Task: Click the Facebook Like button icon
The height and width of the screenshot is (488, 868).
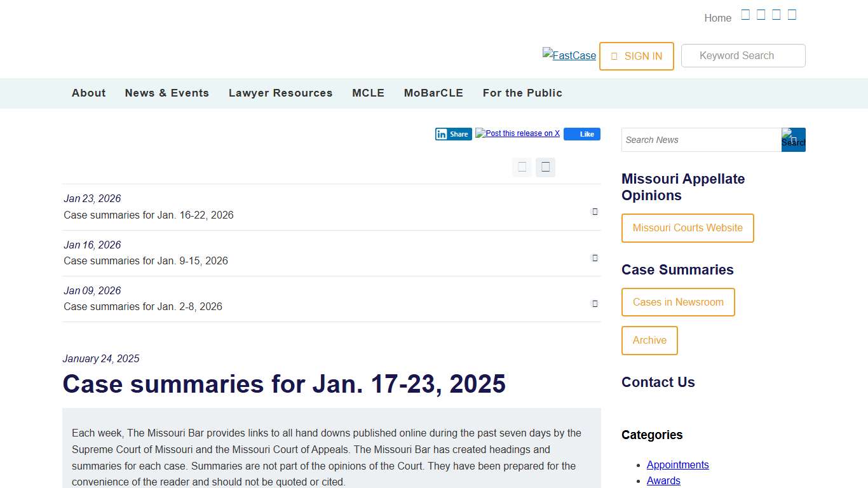Action: [581, 134]
